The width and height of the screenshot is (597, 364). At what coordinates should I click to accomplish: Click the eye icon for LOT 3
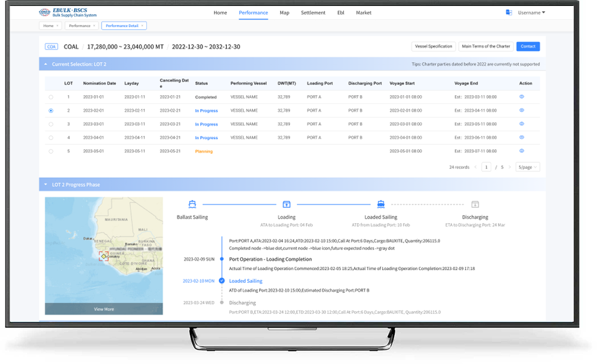(522, 124)
